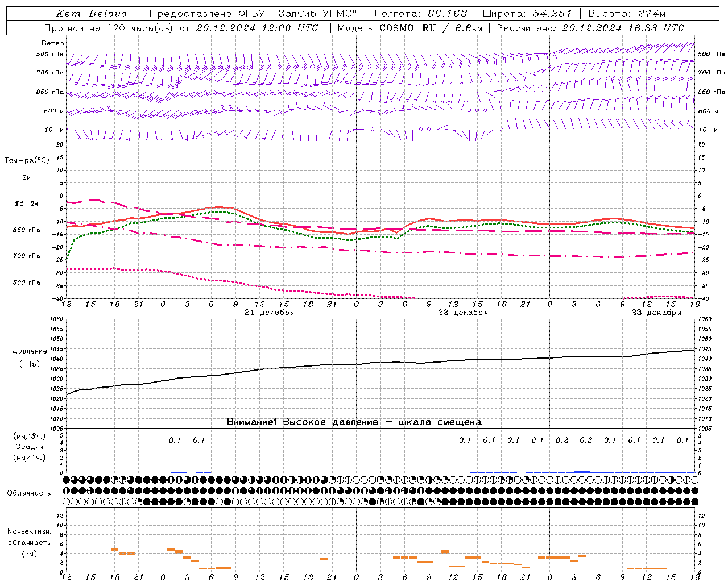Screen dimensions: 728x582
Task: Click the model name COSMO-RU / 6.6км
Action: click(x=431, y=28)
